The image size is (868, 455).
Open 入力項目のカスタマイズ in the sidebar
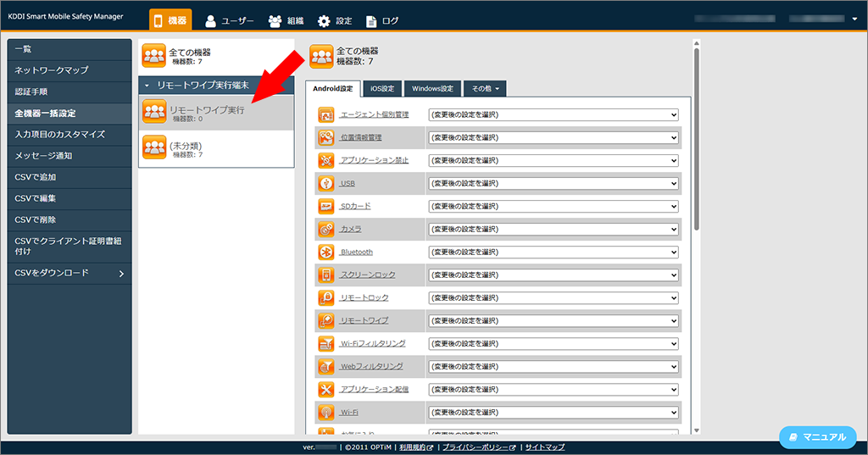70,135
